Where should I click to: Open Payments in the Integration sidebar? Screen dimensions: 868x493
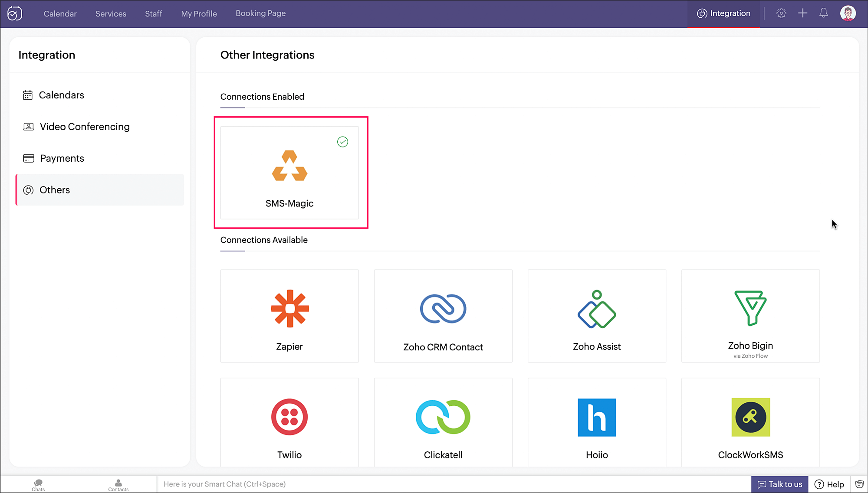(100, 158)
